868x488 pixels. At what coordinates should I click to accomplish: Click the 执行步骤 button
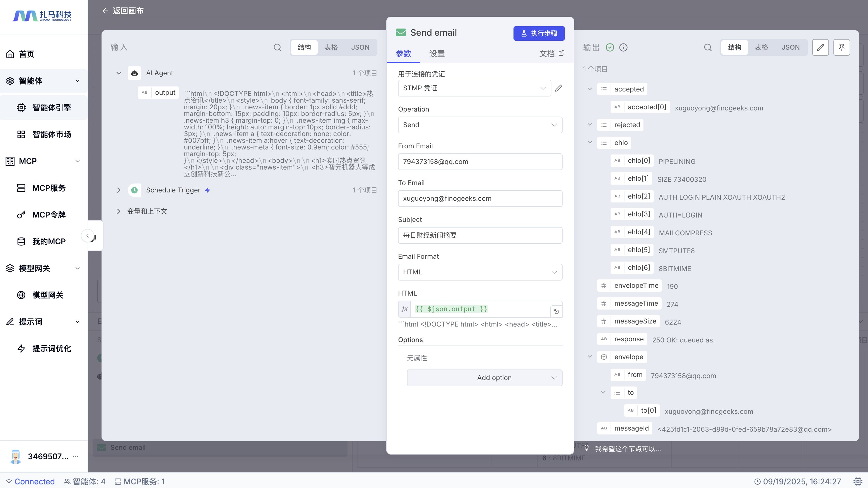[539, 33]
